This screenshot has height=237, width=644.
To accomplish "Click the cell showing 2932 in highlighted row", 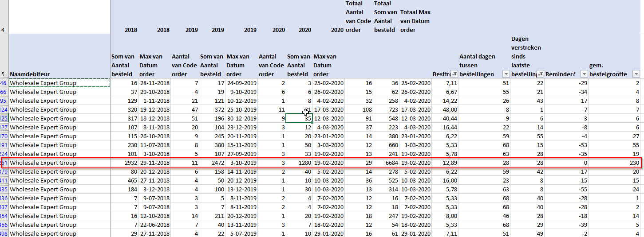I will pyautogui.click(x=124, y=163).
